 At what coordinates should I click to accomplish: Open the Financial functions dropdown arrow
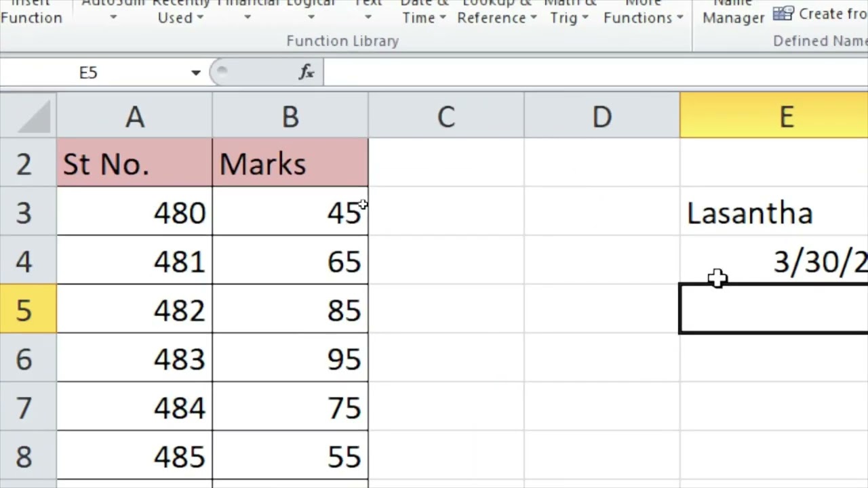[x=248, y=18]
